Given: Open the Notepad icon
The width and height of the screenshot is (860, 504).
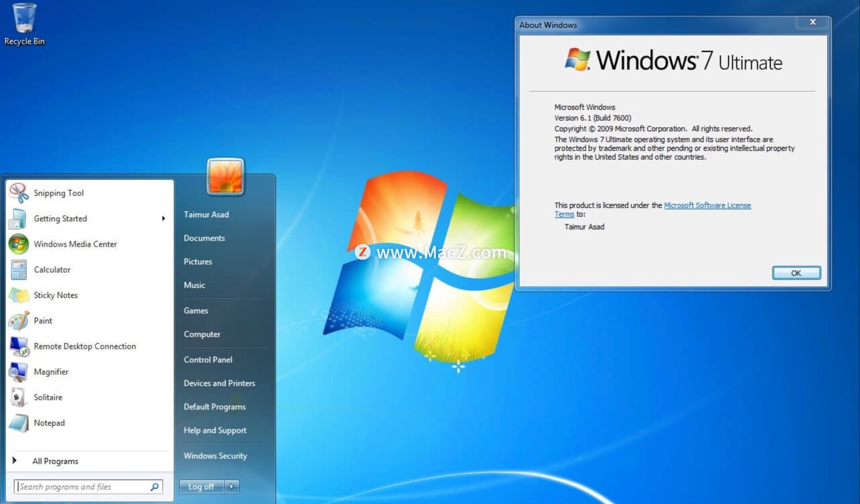Looking at the screenshot, I should click(x=19, y=423).
